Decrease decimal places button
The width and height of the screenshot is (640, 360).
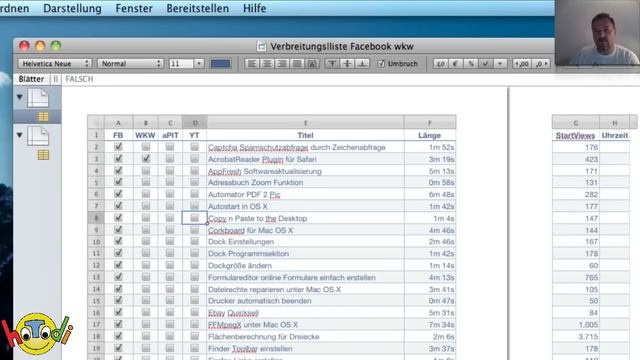[x=522, y=64]
